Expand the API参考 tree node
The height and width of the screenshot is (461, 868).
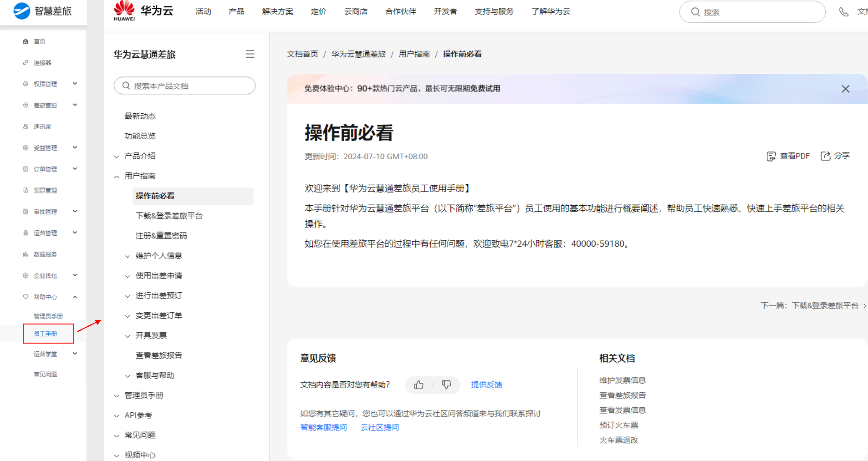click(x=117, y=415)
